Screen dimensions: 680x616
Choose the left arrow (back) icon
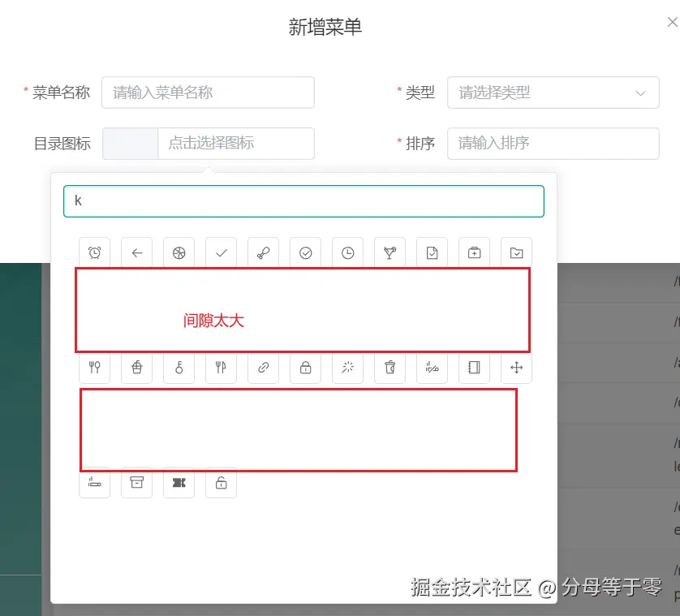coord(136,252)
